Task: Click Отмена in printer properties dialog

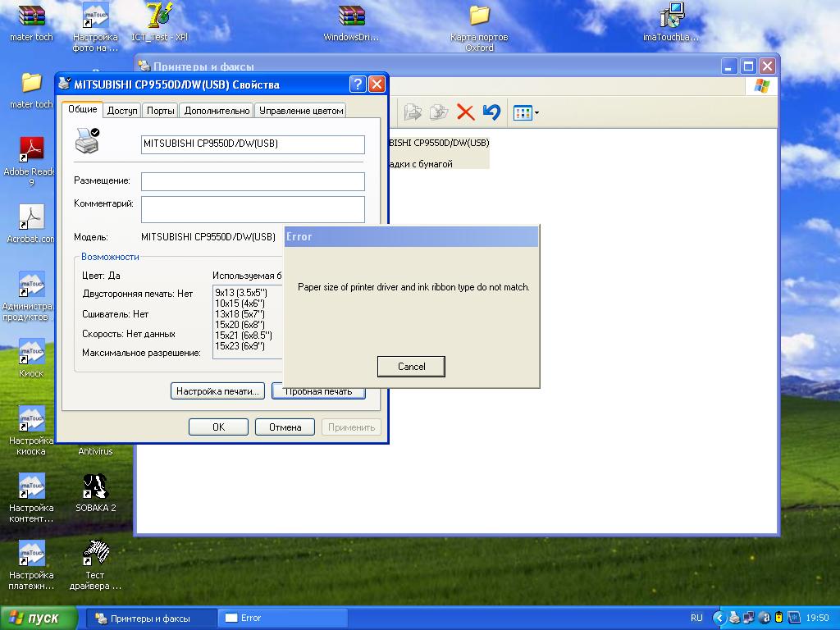Action: 285,427
